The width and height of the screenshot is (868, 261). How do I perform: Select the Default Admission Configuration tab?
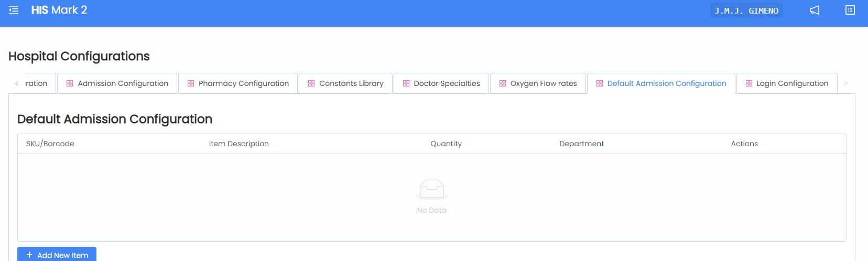[666, 83]
